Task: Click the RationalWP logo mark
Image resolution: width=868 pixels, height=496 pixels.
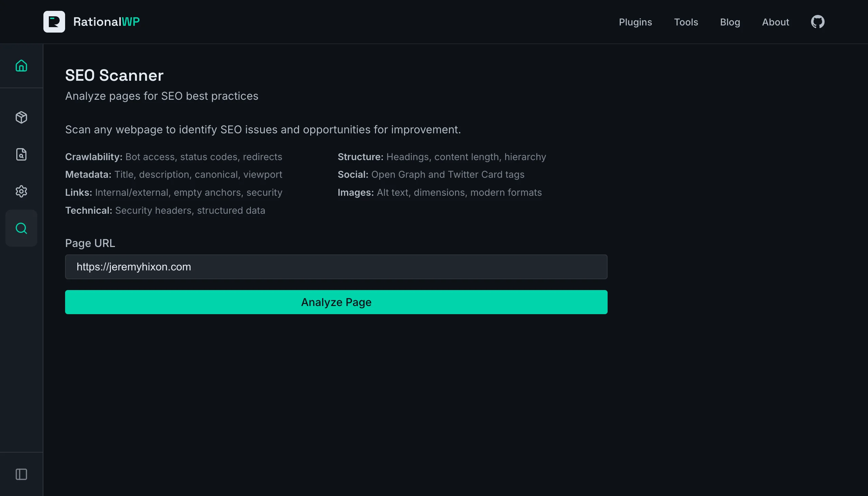Action: click(54, 21)
